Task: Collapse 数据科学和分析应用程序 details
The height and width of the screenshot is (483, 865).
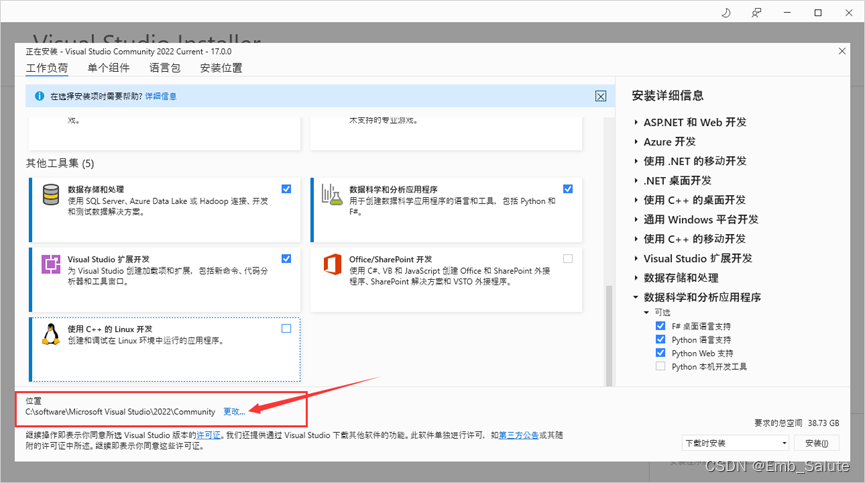Action: 636,297
